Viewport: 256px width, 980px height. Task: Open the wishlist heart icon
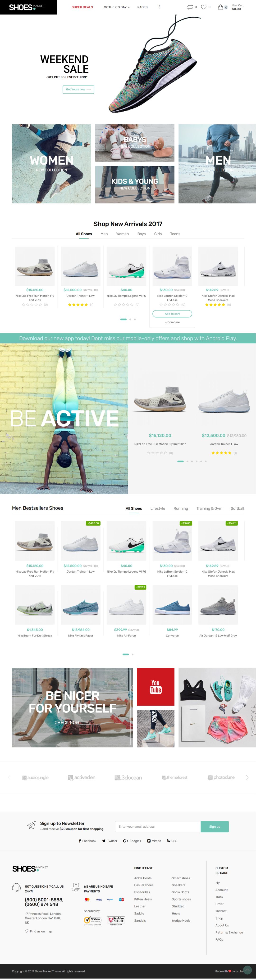coord(204,7)
